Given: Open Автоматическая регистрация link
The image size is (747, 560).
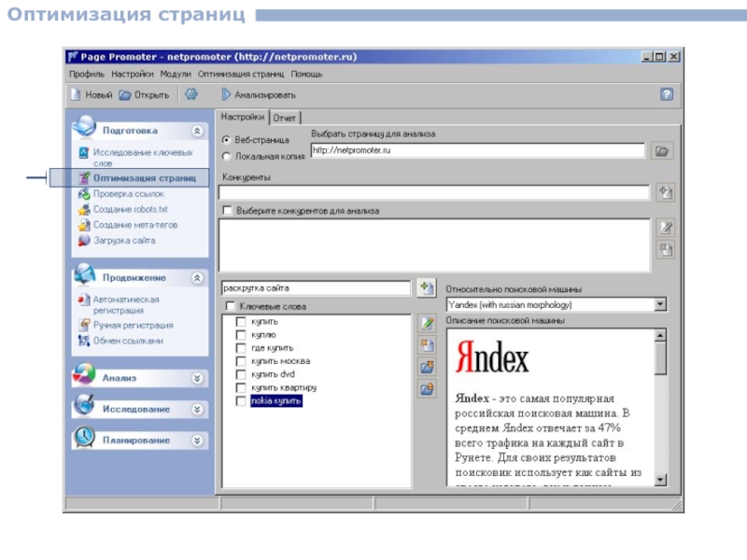Looking at the screenshot, I should tap(126, 305).
